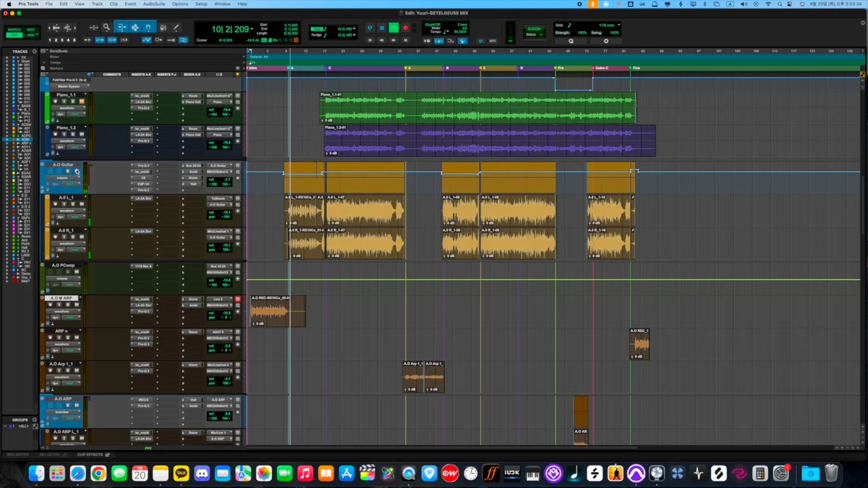Select the Pencil tool

click(x=176, y=27)
